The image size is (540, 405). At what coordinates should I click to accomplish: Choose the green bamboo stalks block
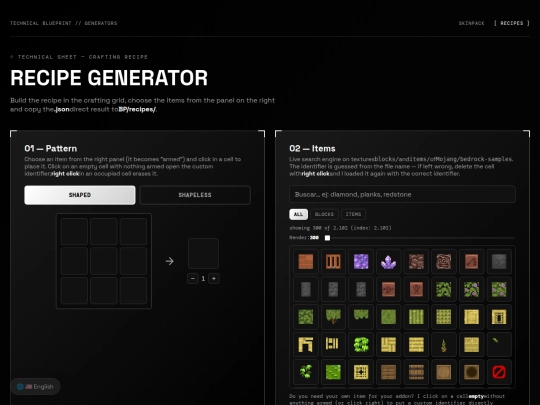(x=416, y=317)
